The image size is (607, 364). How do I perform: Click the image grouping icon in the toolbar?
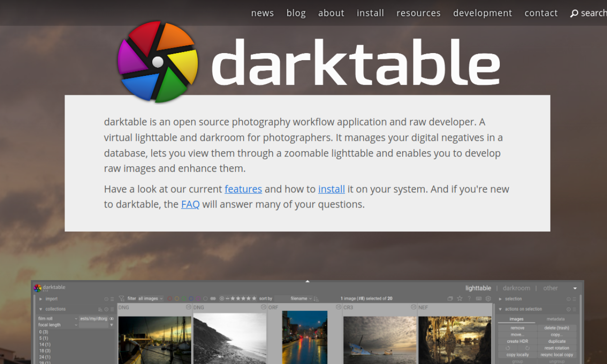coord(450,299)
